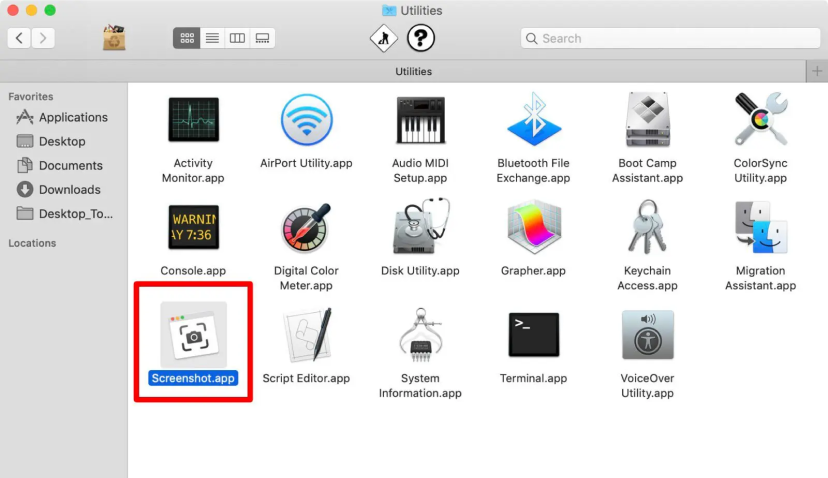Select Disk Utility.app stethoscope icon
The height and width of the screenshot is (478, 828).
click(x=421, y=226)
